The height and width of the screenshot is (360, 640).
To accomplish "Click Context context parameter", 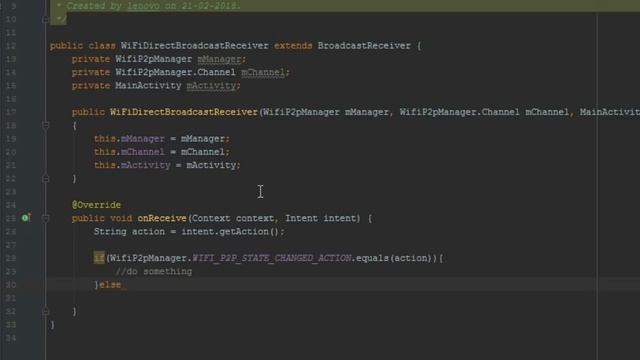I will (233, 218).
